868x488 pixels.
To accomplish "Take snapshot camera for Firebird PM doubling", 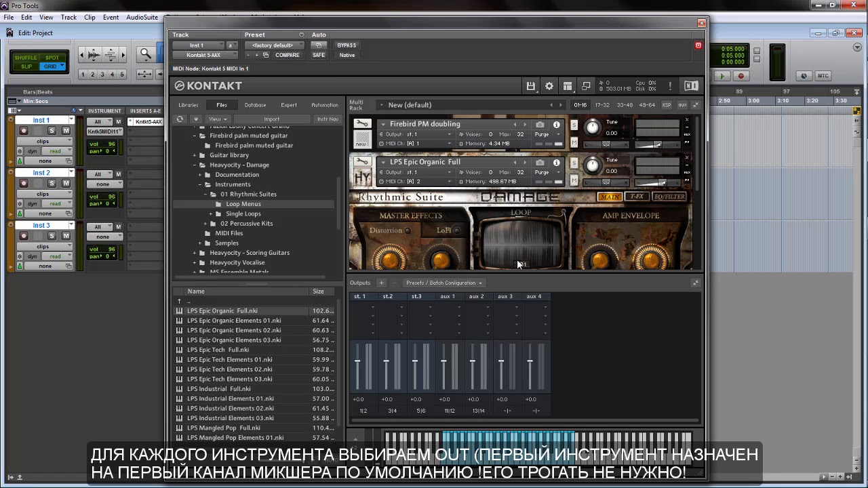I will [540, 125].
